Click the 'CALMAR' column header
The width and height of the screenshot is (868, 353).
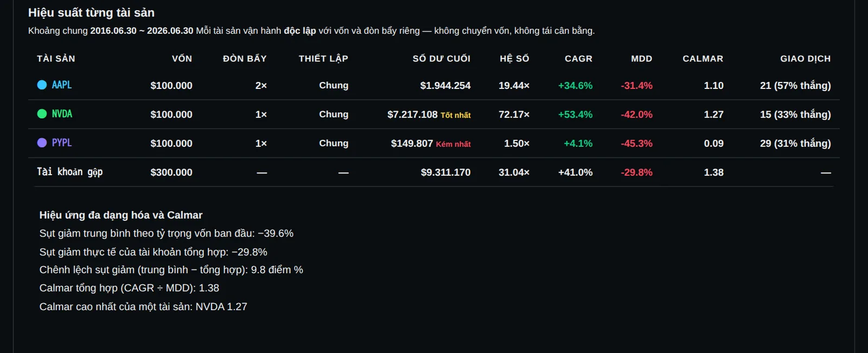(x=703, y=59)
